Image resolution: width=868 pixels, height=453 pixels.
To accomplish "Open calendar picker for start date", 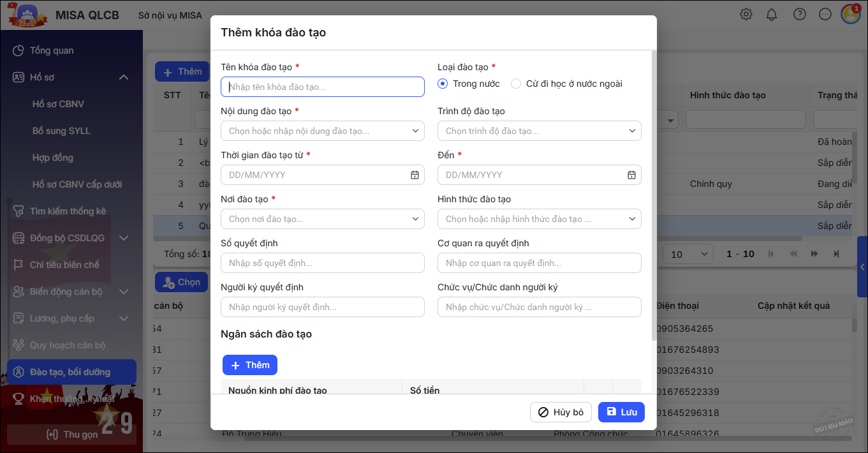I will [x=415, y=175].
